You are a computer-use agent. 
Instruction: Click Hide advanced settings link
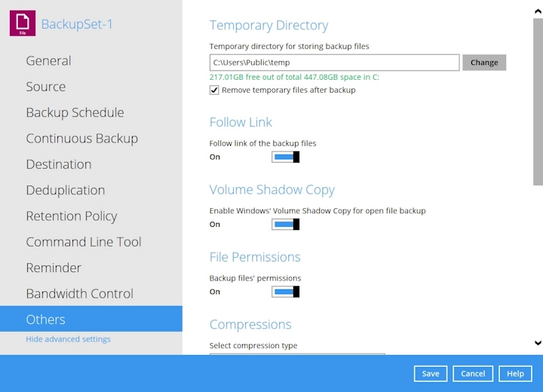pyautogui.click(x=68, y=339)
